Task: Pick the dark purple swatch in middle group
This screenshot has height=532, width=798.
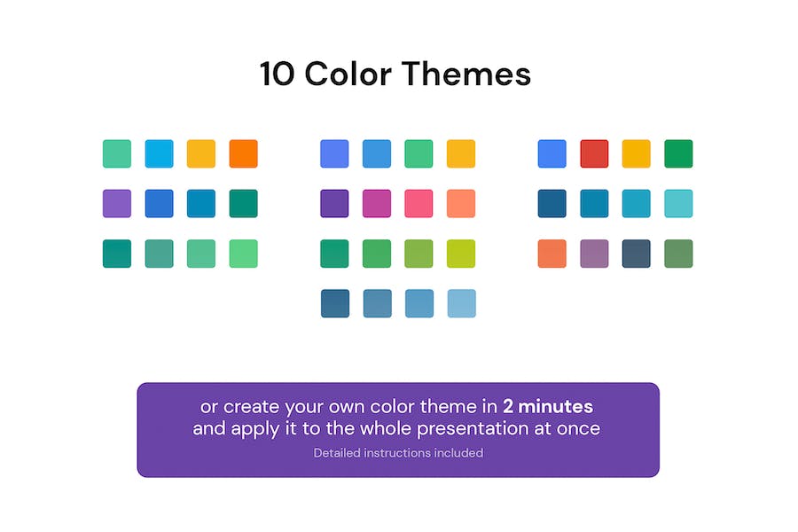Action: pos(334,203)
